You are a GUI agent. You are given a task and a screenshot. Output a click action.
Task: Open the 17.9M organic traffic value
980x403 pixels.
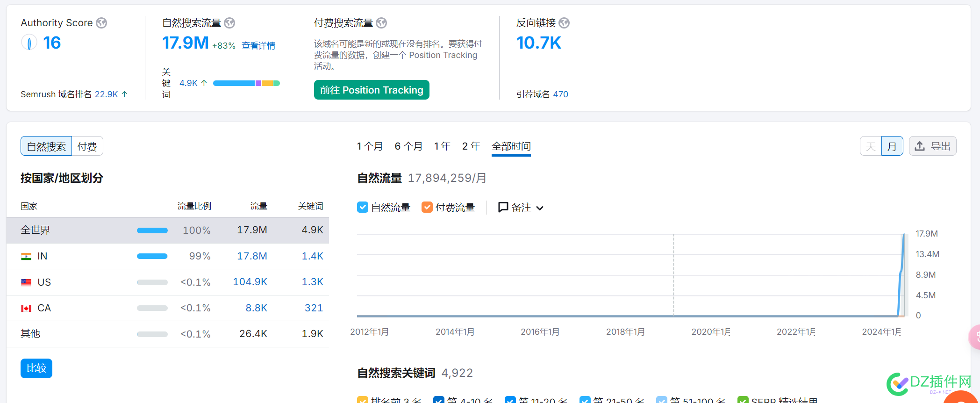tap(186, 43)
